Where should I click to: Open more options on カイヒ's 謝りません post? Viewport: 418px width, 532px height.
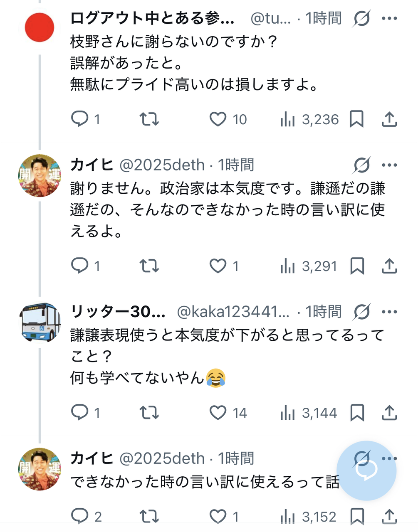[389, 165]
